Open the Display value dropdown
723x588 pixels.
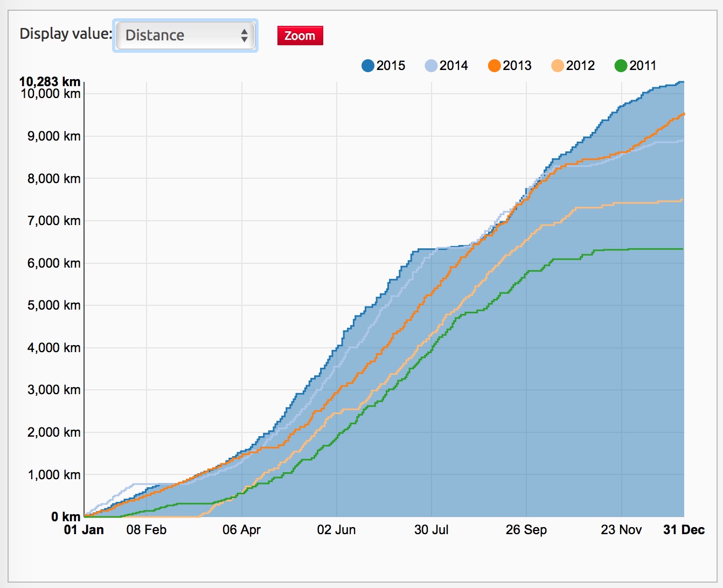[x=185, y=36]
